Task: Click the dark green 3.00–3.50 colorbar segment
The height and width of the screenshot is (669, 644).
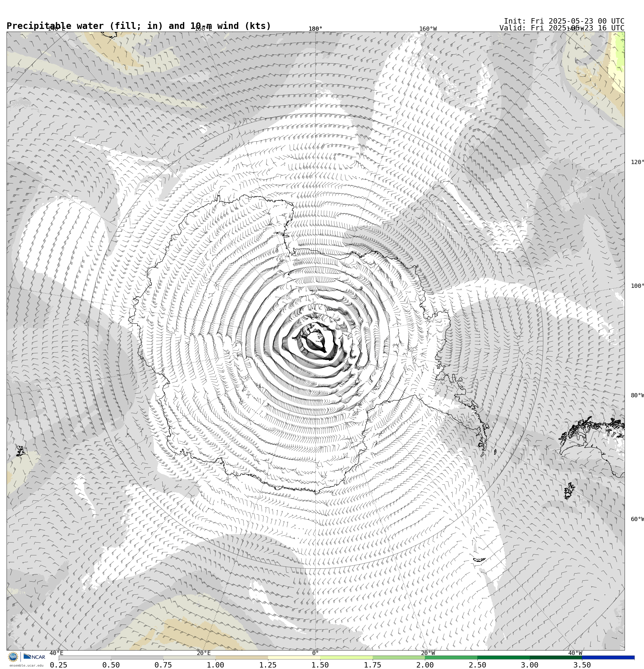Action: point(556,657)
